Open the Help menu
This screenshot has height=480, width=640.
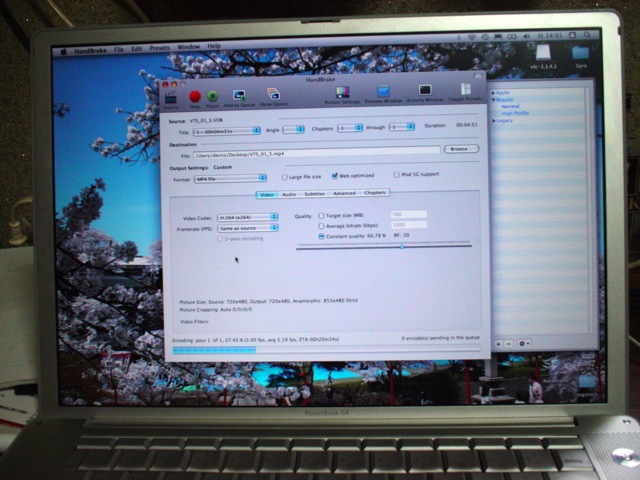coord(214,46)
